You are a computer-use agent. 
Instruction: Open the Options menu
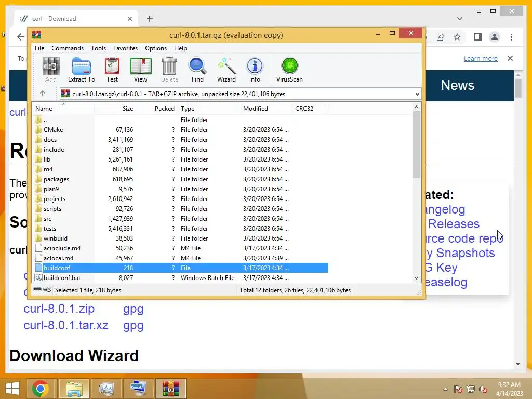(x=156, y=48)
